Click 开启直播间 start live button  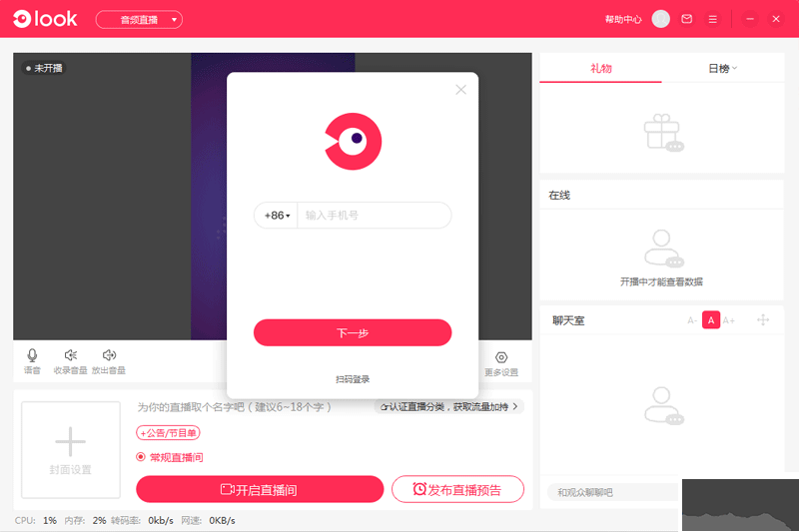click(x=260, y=489)
